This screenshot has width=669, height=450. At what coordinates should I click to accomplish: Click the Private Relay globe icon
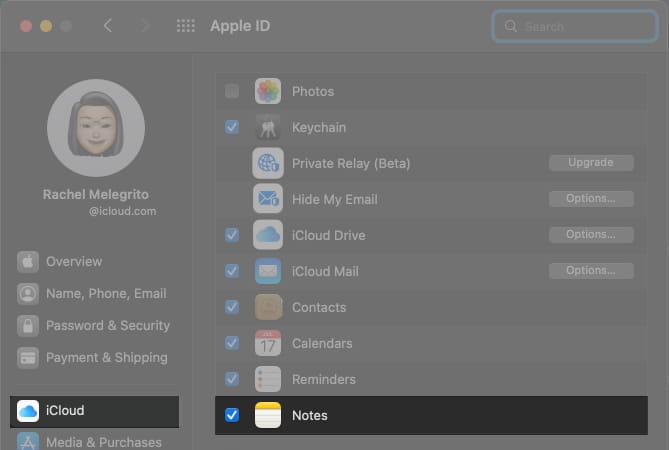point(268,163)
